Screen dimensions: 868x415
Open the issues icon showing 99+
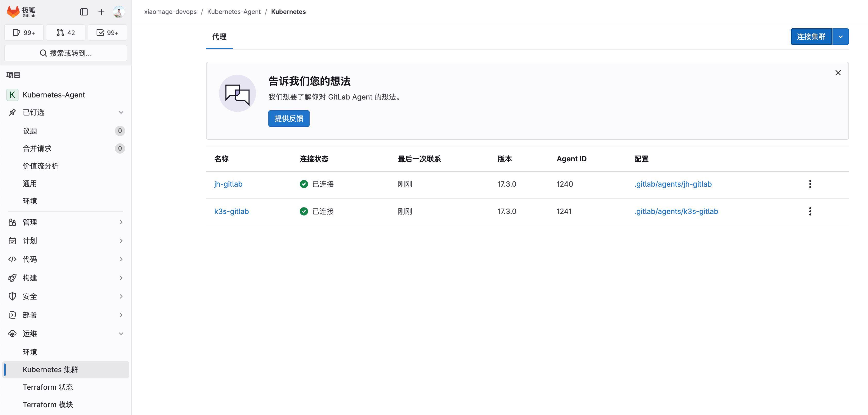[x=24, y=32]
